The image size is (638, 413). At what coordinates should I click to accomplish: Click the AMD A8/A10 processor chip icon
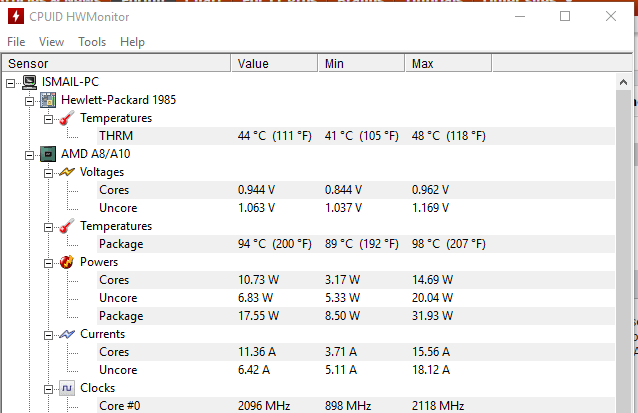48,154
